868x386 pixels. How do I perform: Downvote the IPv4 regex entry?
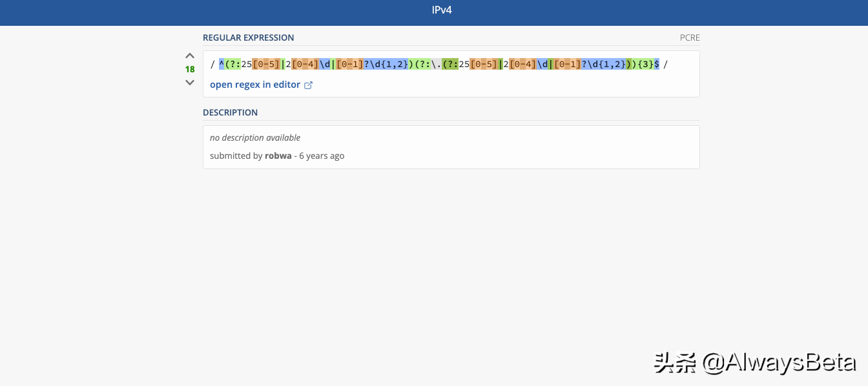(190, 83)
